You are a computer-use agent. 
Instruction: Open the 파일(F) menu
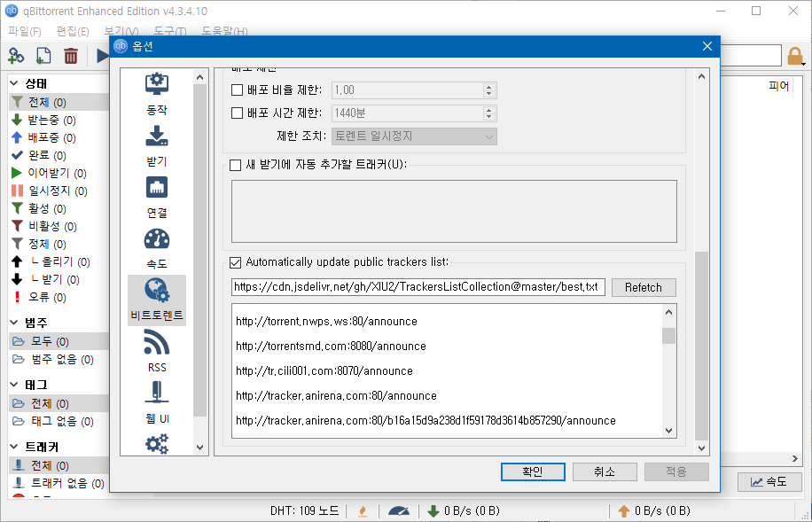tap(24, 32)
